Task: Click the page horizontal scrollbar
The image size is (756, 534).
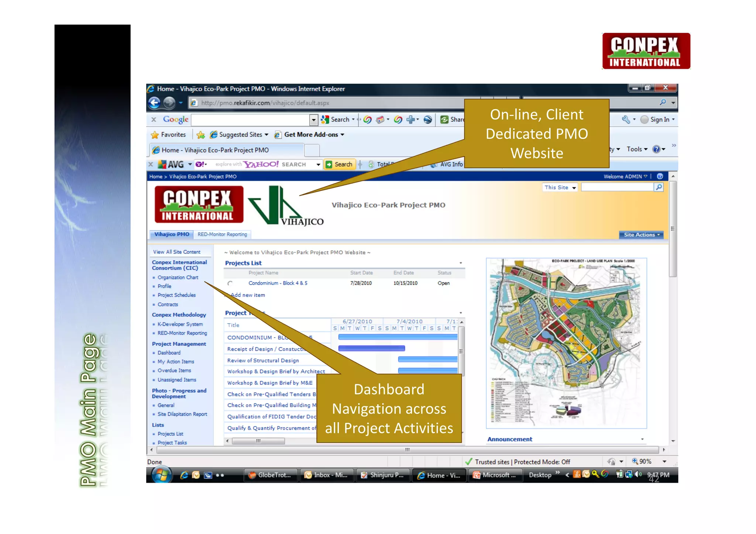Action: click(x=408, y=449)
